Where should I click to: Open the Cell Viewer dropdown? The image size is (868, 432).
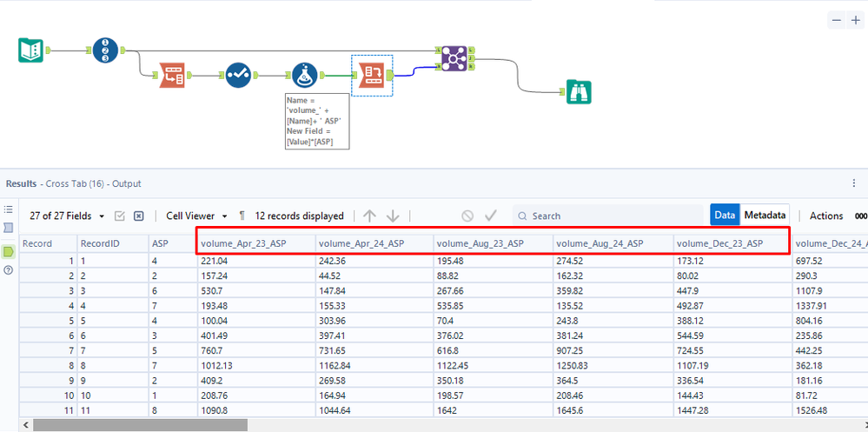197,216
